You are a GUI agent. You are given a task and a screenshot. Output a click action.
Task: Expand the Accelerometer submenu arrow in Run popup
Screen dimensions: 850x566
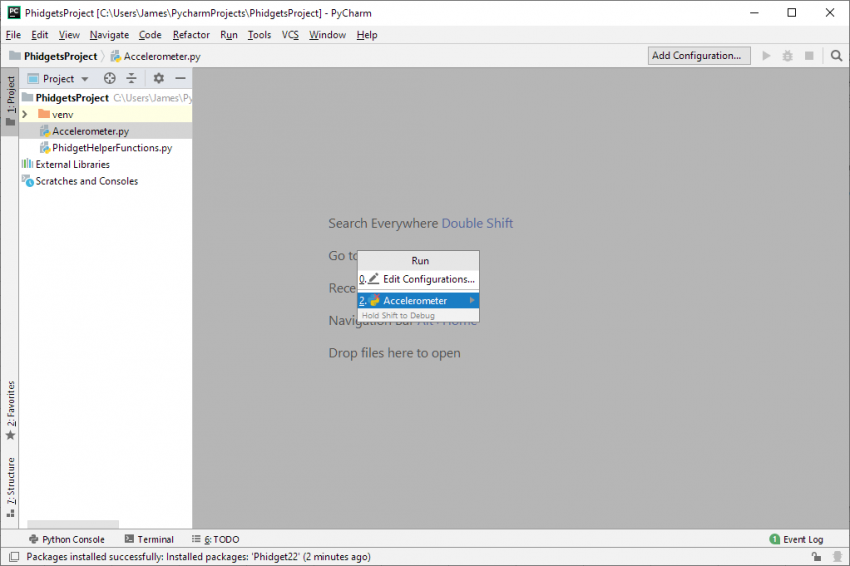[x=472, y=300]
